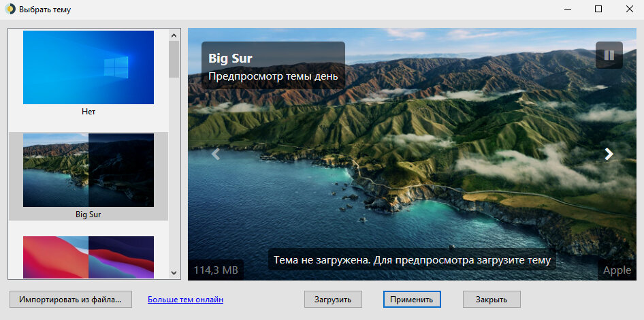
Task: Close the window via title bar X
Action: (629, 10)
